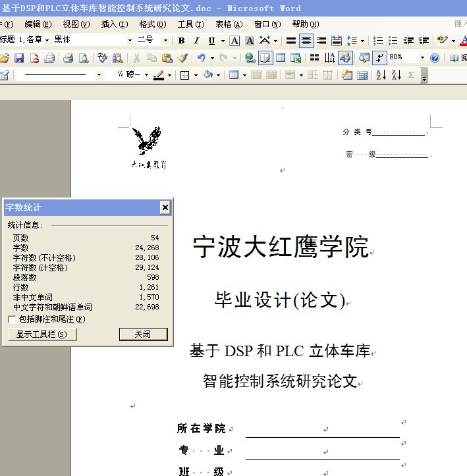Click the 显示工具栏(S) button
The image size is (467, 476).
point(43,334)
